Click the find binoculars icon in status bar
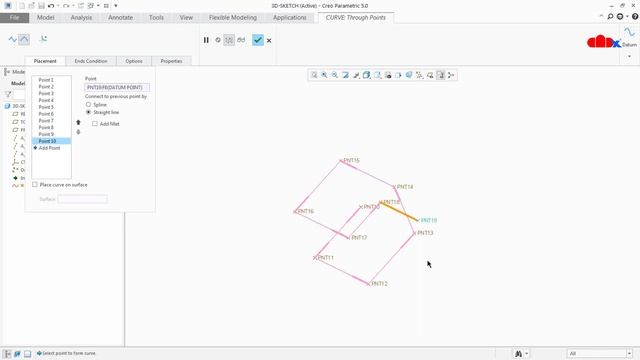Screen dimensions: 640x360 tap(518, 353)
